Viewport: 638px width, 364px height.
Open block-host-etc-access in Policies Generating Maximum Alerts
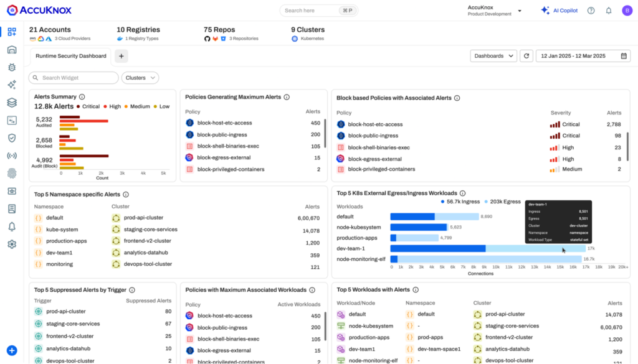[224, 123]
